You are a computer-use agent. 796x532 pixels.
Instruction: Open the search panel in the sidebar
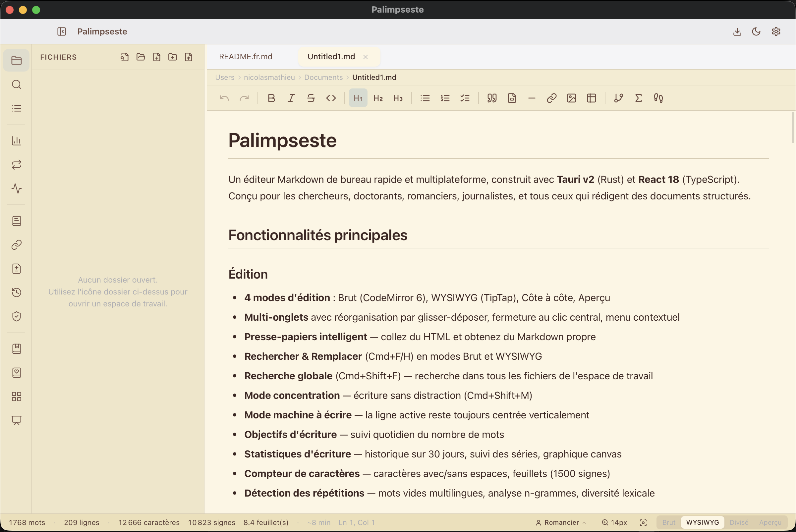[x=16, y=84]
